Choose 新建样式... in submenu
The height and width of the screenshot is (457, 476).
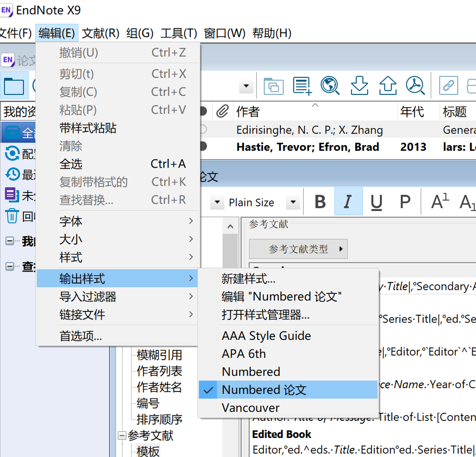(288, 279)
